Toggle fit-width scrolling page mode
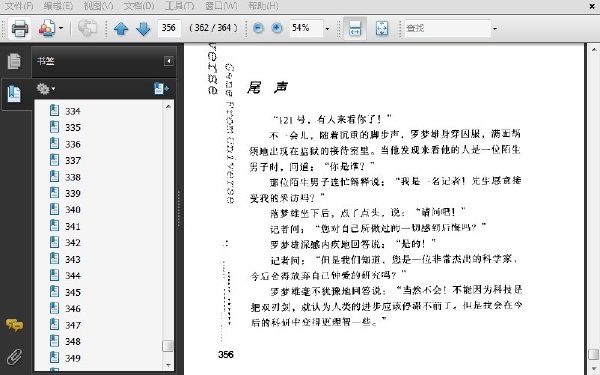 [x=355, y=28]
